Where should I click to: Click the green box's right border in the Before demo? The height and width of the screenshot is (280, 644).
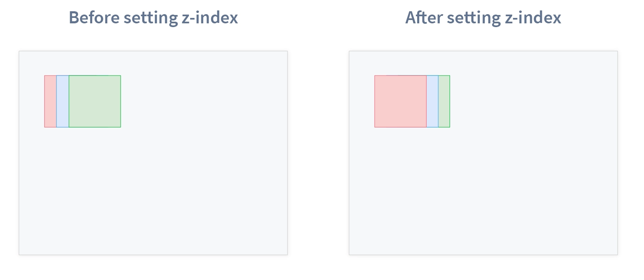coord(121,101)
